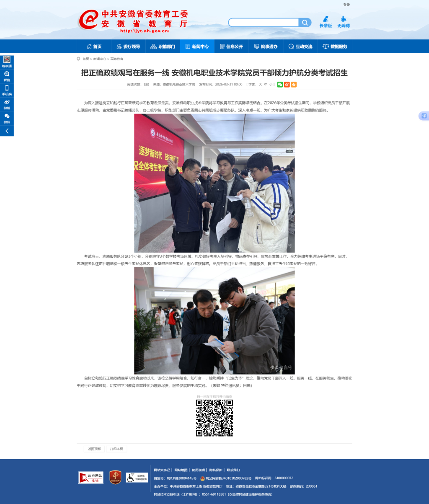Go to 互动交流 in navigation bar
Viewport: 429px width, 504px height.
300,47
